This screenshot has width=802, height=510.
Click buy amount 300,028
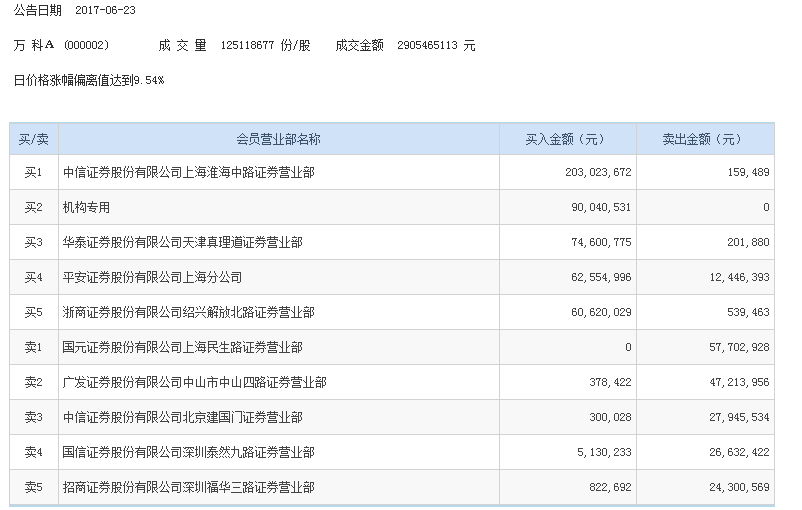(x=610, y=417)
